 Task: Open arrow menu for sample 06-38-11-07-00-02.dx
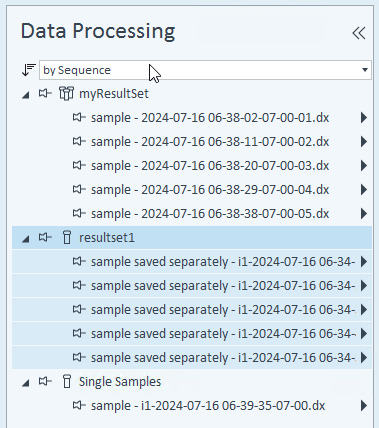click(x=364, y=142)
